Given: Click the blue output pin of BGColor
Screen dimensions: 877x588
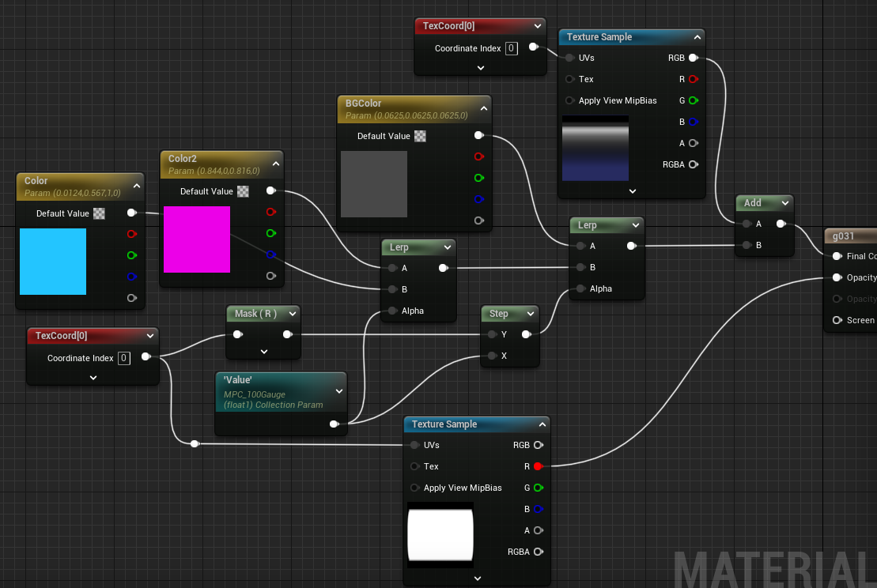Looking at the screenshot, I should click(x=479, y=199).
